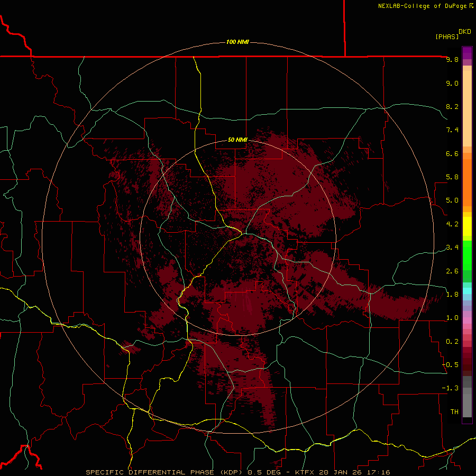Pick the purple band atop the color scale
Image resolution: width=476 pixels, height=476 pixels.
coord(467,53)
